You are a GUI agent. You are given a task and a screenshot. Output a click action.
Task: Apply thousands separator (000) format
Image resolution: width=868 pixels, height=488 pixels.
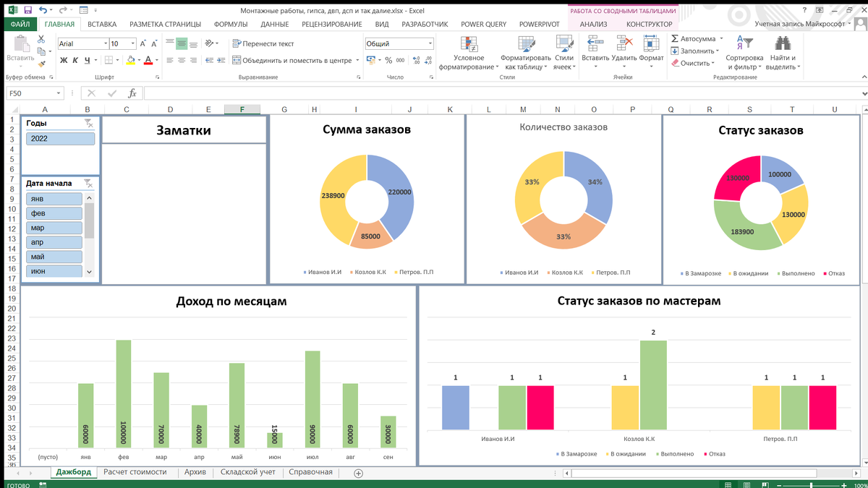coord(401,61)
